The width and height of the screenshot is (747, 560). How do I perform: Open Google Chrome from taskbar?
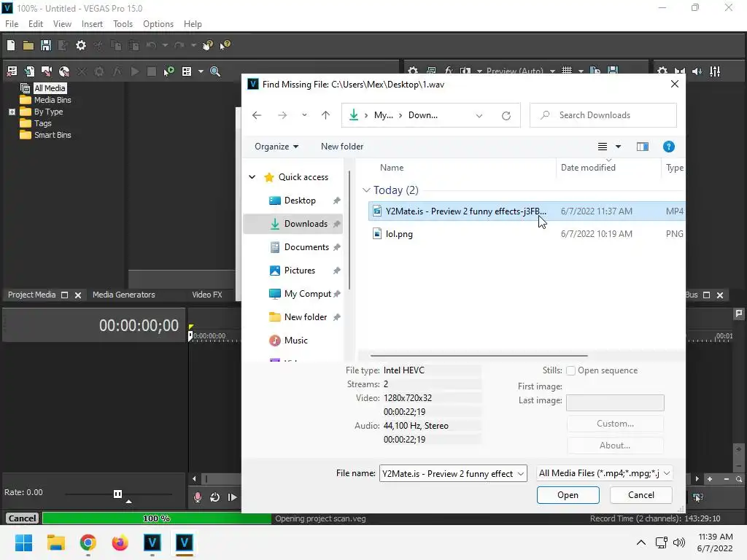88,542
